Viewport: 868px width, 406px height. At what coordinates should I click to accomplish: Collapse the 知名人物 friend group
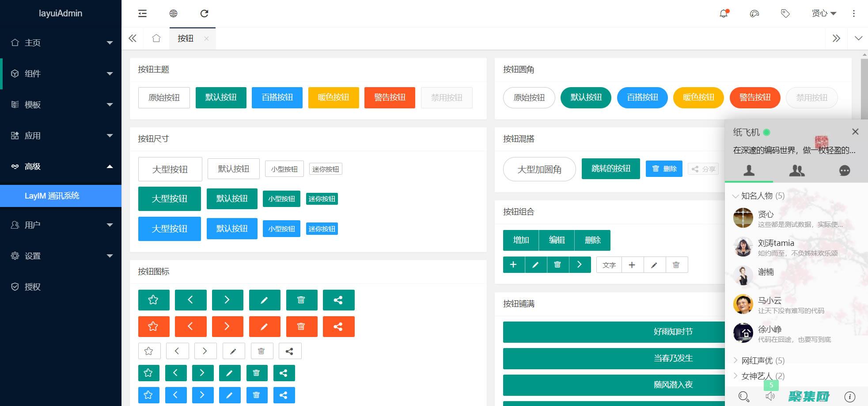point(758,196)
